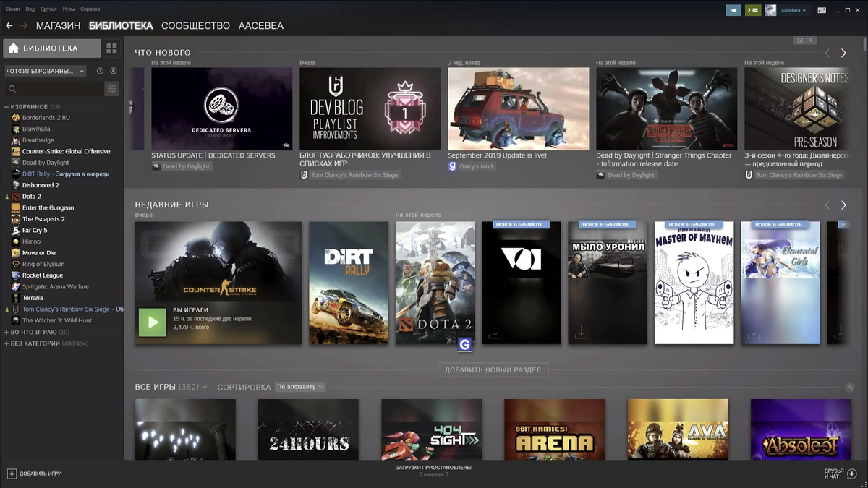Open the announcements megaphone icon
The height and width of the screenshot is (488, 868).
click(734, 10)
